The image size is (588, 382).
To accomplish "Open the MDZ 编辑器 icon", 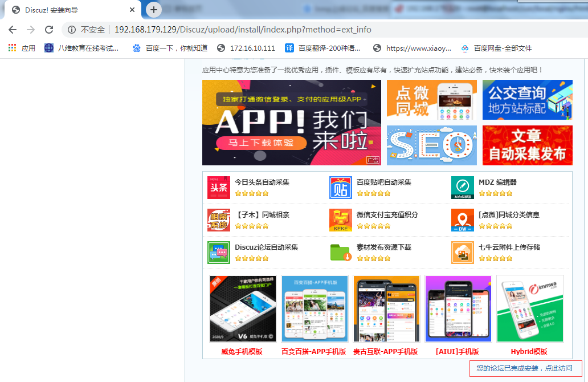I will pyautogui.click(x=462, y=187).
